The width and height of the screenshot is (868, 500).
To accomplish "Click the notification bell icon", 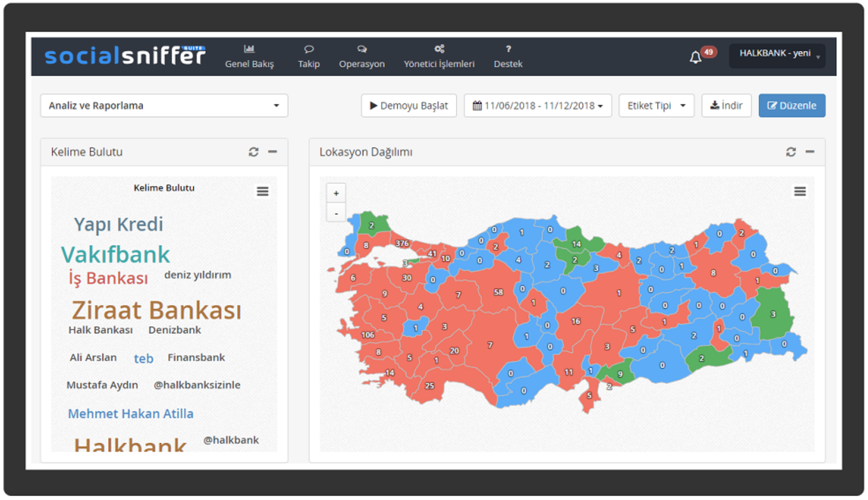I will pyautogui.click(x=695, y=57).
